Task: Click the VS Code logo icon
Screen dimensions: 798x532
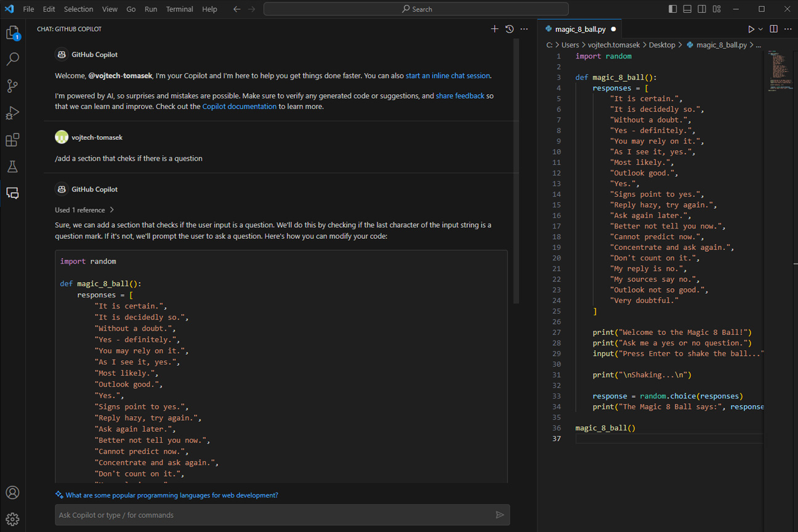Action: (9, 9)
